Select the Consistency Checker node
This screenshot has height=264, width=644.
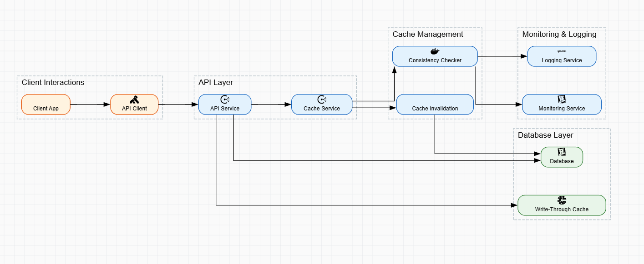(x=435, y=56)
